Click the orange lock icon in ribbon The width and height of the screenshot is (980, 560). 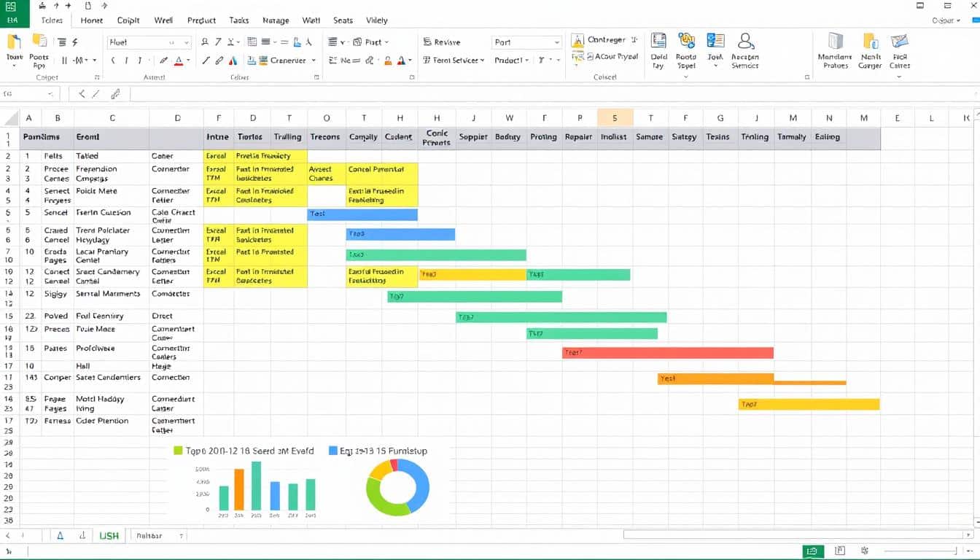click(x=389, y=61)
